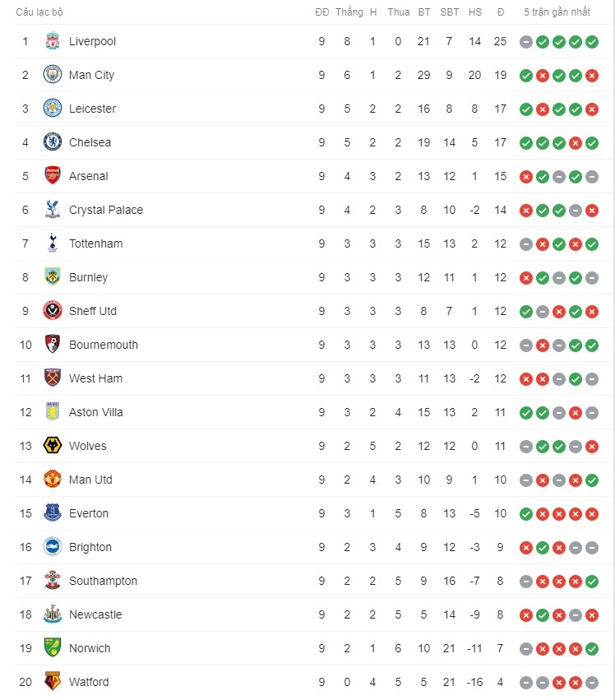Image resolution: width=615 pixels, height=700 pixels.
Task: Click the 'Câu lạc bộ' column header
Action: coord(39,12)
